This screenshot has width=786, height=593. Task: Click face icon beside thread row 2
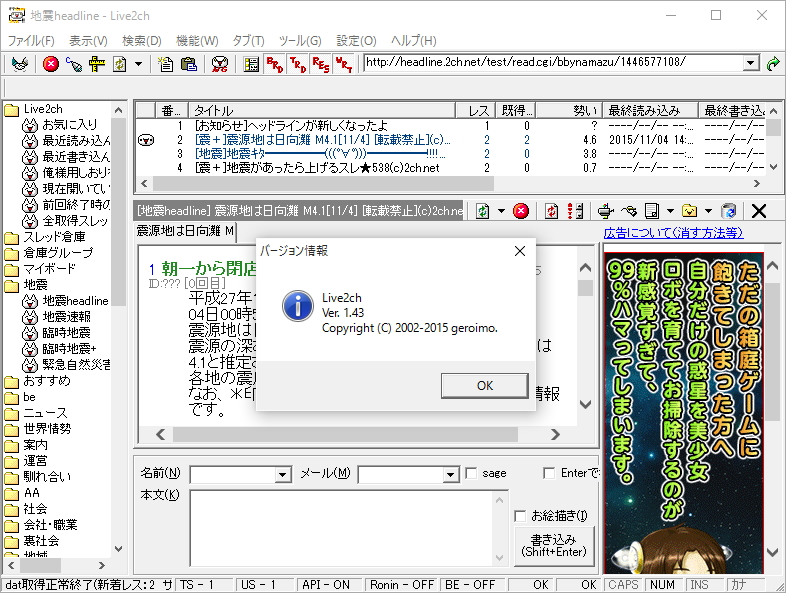coord(146,140)
